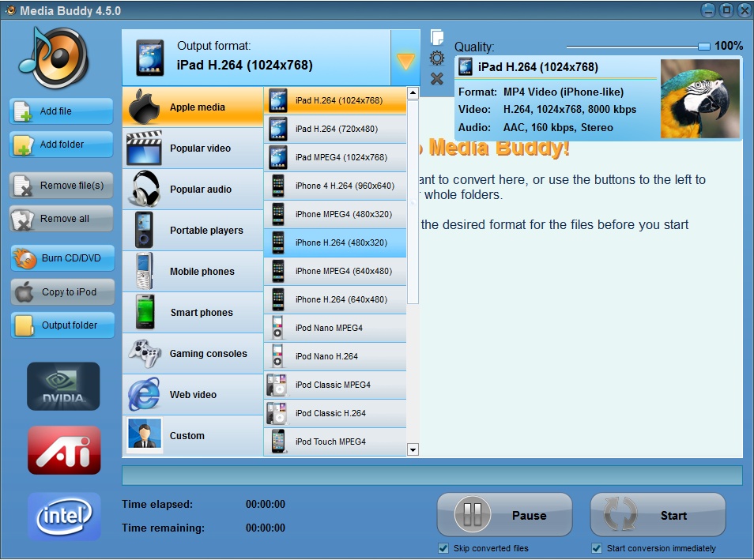This screenshot has width=754, height=560.
Task: Click the apple icon of Apple media
Action: pyautogui.click(x=144, y=107)
